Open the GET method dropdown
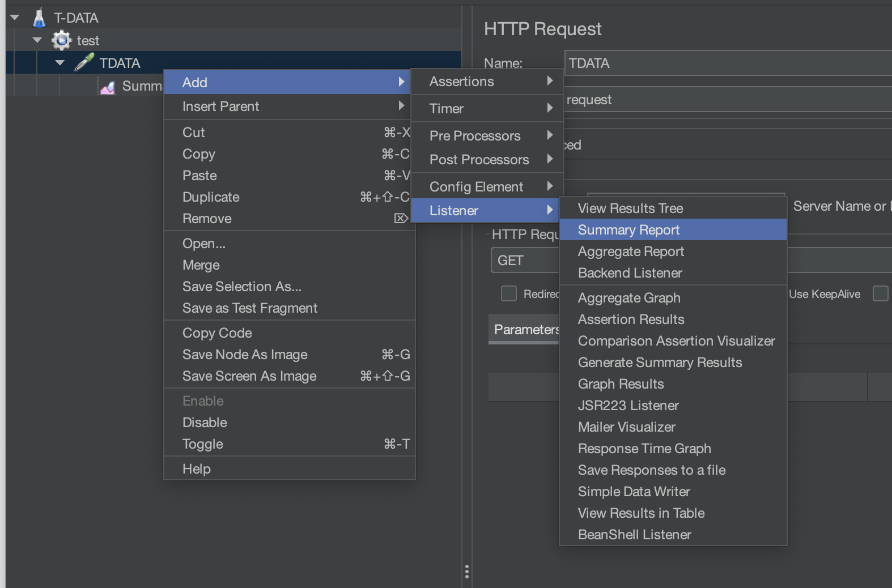Viewport: 892px width, 588px height. 525,261
